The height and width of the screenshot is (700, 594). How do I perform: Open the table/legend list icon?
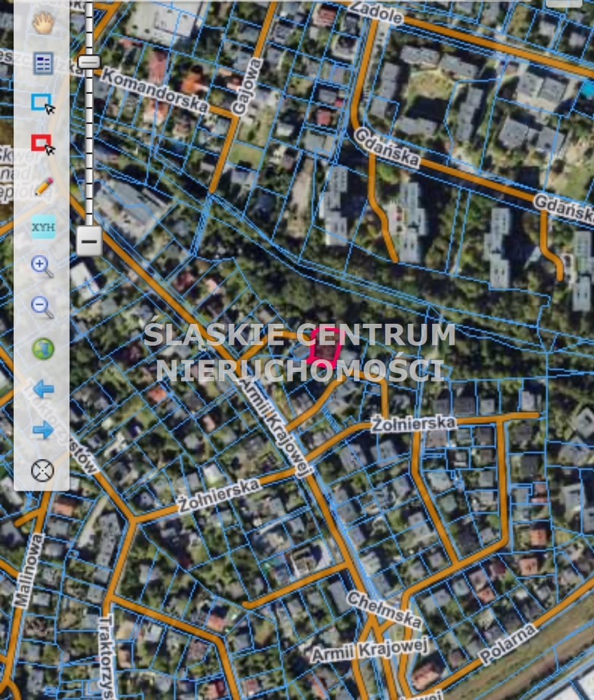tap(43, 63)
